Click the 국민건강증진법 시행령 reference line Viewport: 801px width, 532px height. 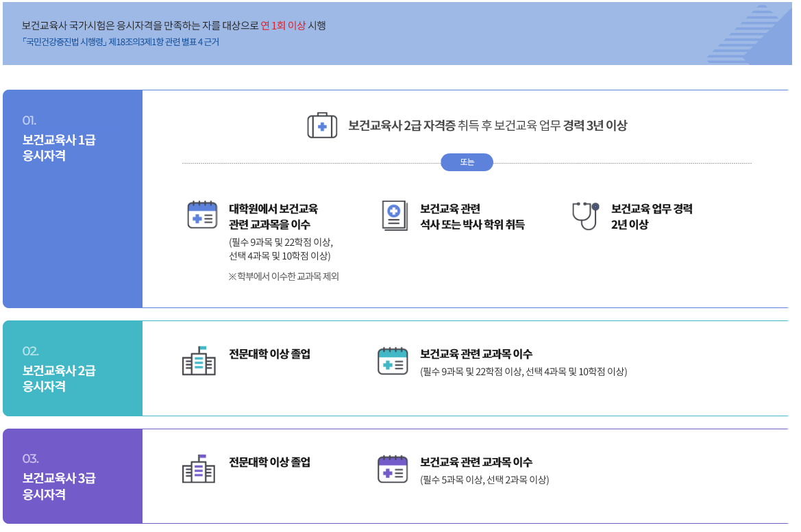pyautogui.click(x=120, y=42)
